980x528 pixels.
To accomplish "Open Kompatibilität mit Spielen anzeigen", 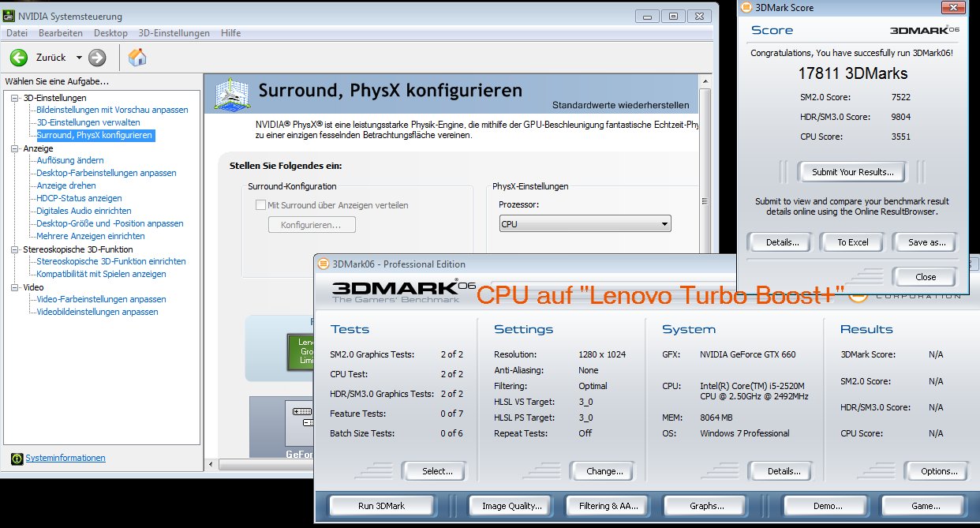I will tap(101, 274).
